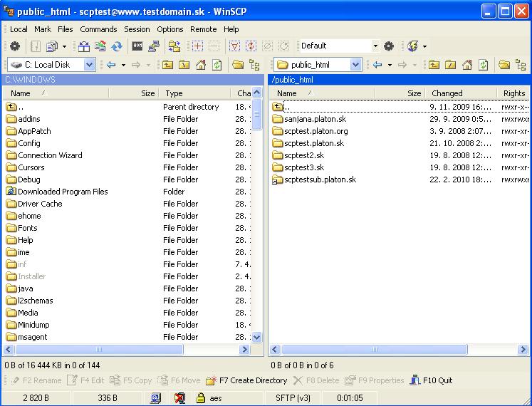Click the new session lightning icon

[x=413, y=46]
